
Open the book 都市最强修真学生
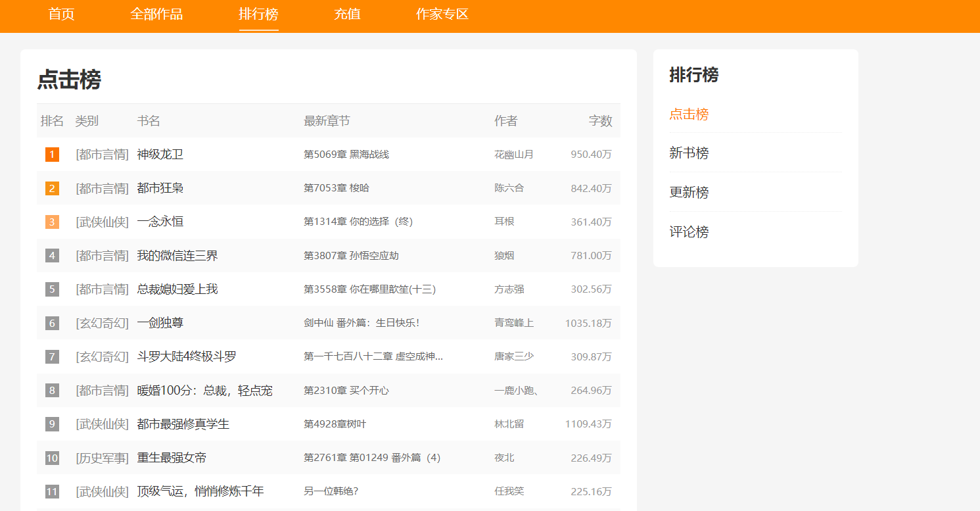[x=183, y=424]
